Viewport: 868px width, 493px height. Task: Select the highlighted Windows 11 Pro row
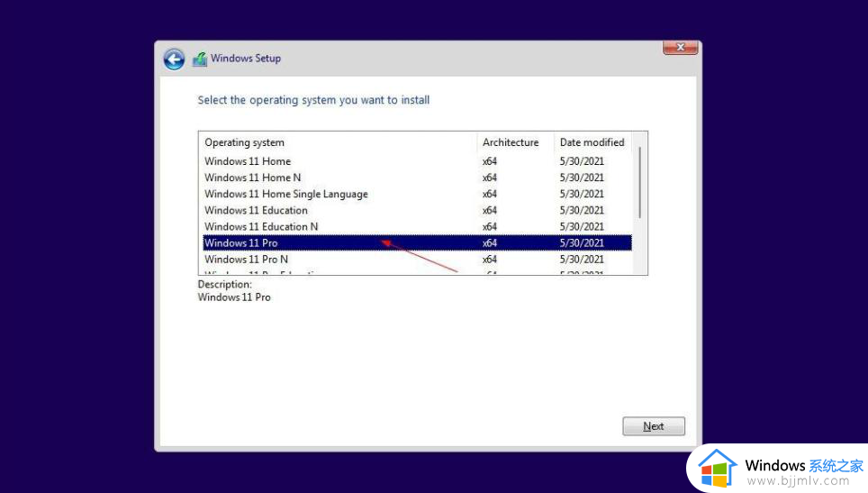click(x=417, y=242)
